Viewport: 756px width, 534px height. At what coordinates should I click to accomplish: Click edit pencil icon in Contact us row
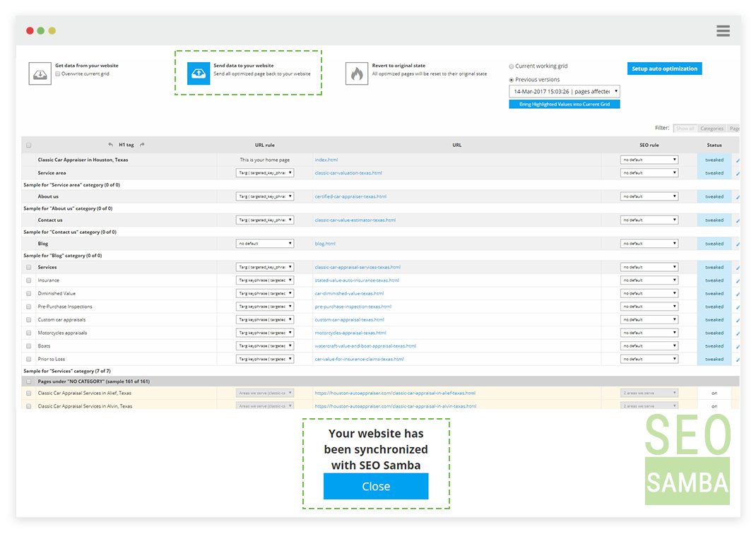point(737,220)
